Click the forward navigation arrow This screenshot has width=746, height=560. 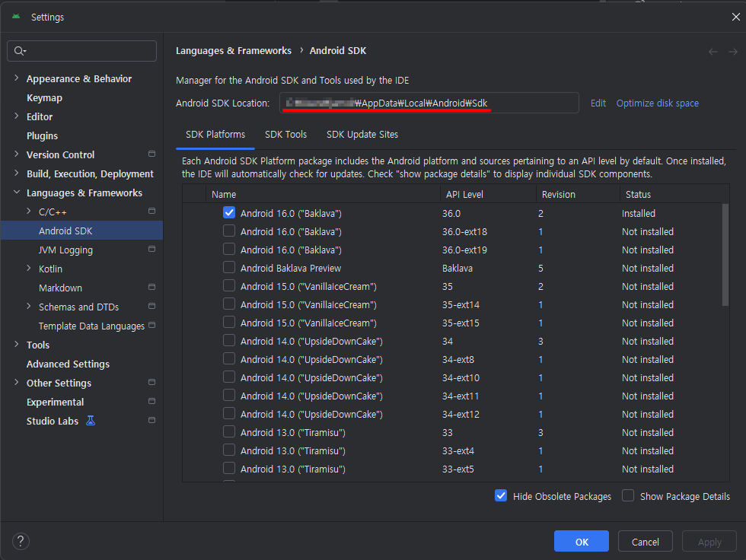(732, 51)
